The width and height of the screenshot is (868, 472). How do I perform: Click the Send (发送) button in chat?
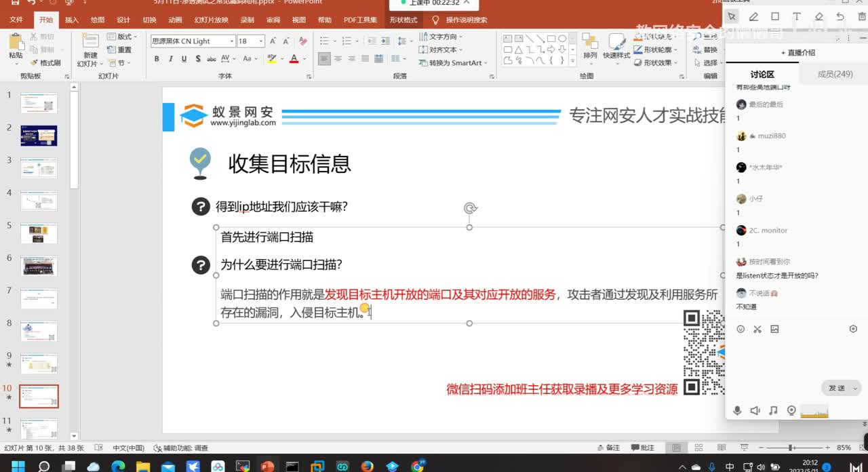coord(837,388)
